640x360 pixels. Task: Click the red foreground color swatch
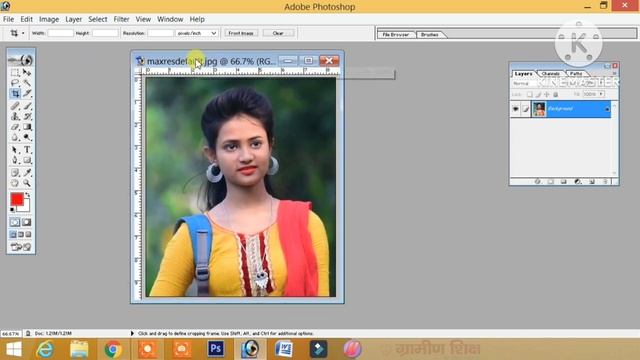pos(17,200)
